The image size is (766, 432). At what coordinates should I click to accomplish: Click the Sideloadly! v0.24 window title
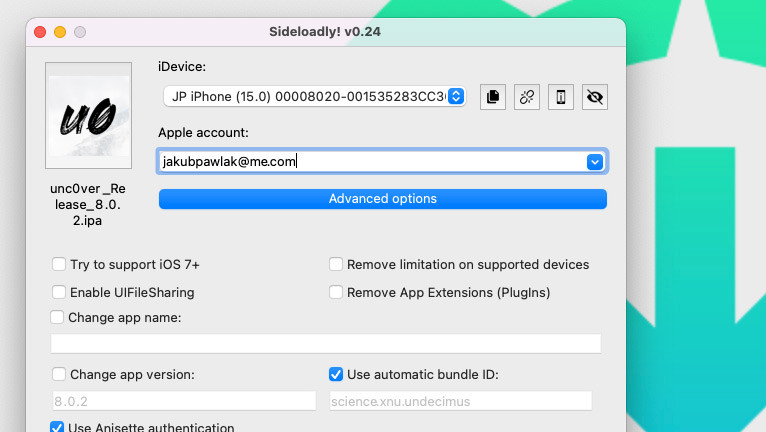(325, 32)
